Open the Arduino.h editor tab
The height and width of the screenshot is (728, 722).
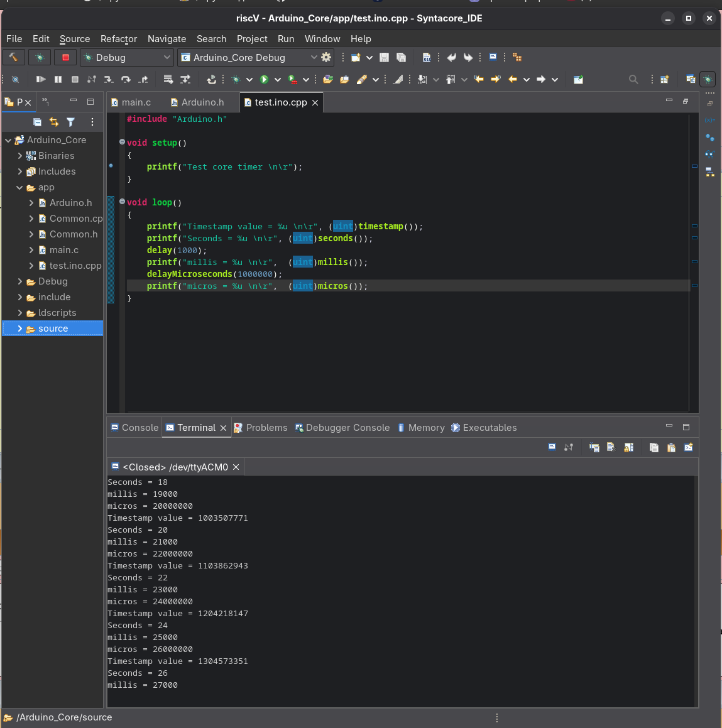click(202, 102)
